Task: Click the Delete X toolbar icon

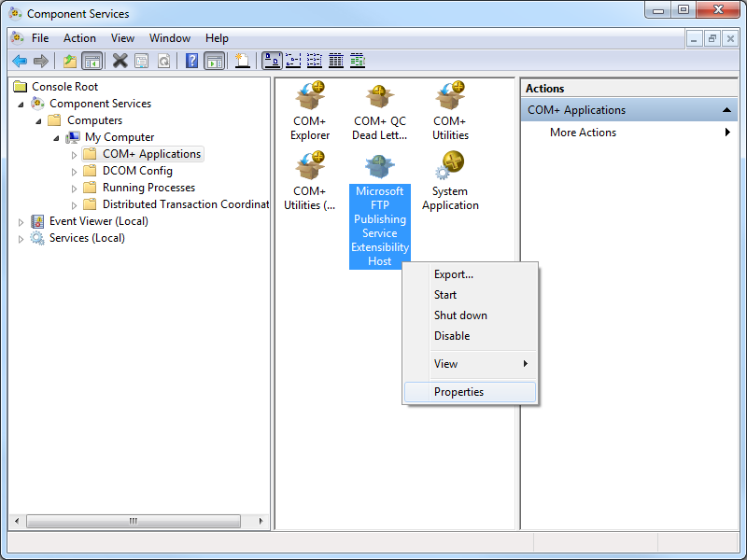Action: coord(120,61)
